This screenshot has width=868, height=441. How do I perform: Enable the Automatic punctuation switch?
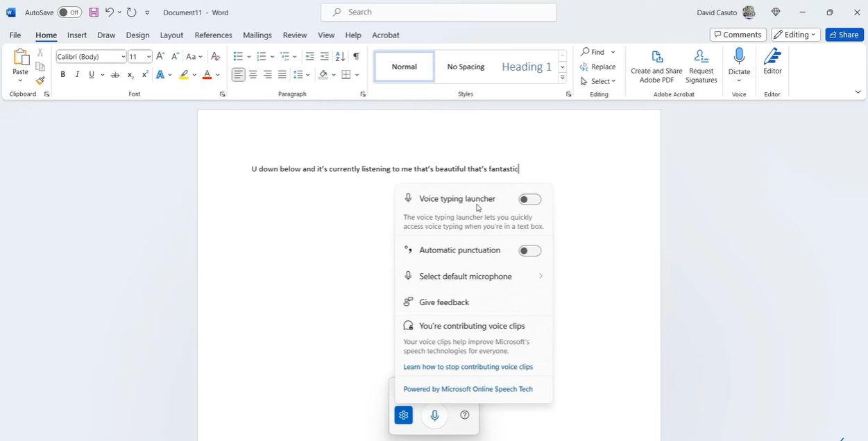point(530,251)
